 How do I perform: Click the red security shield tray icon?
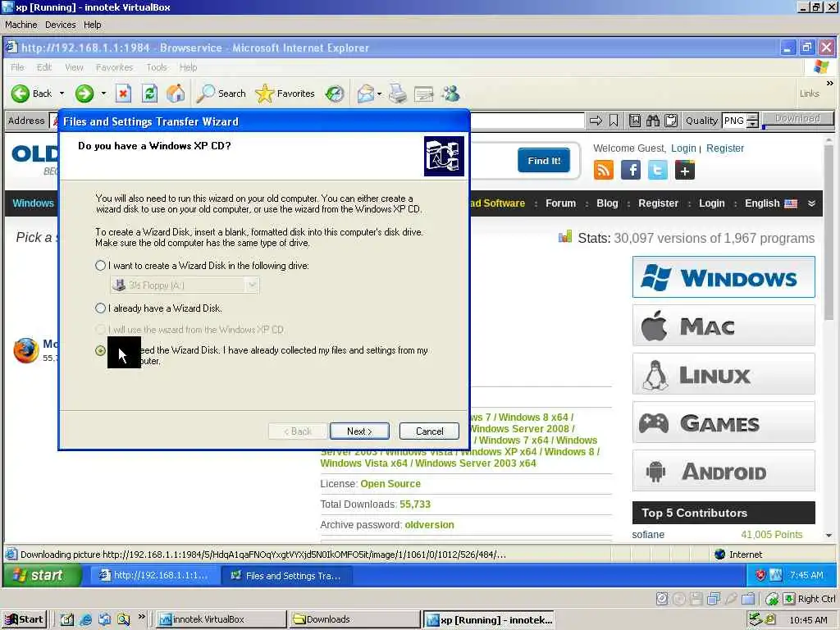coord(760,575)
